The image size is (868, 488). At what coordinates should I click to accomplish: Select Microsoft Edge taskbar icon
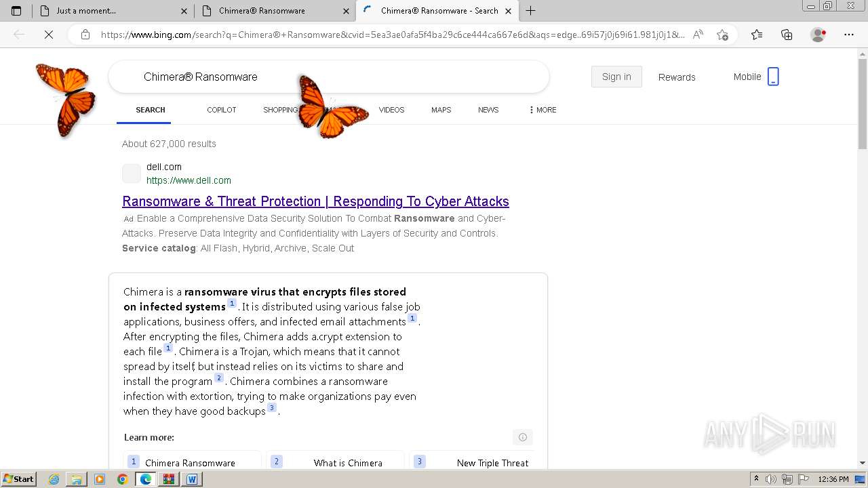[x=146, y=479]
